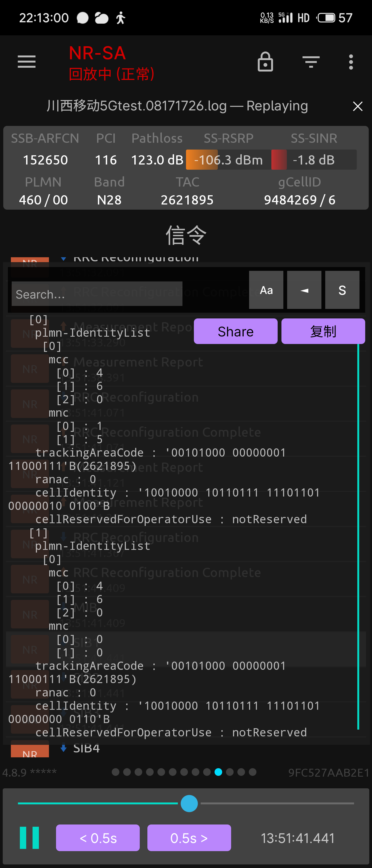Select the Pathloss value 123.0 dB
372x868 pixels.
[157, 160]
